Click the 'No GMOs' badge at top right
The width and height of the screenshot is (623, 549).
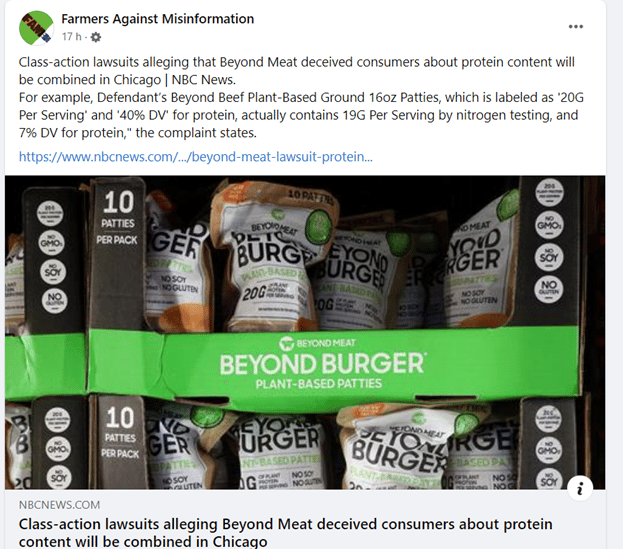549,225
